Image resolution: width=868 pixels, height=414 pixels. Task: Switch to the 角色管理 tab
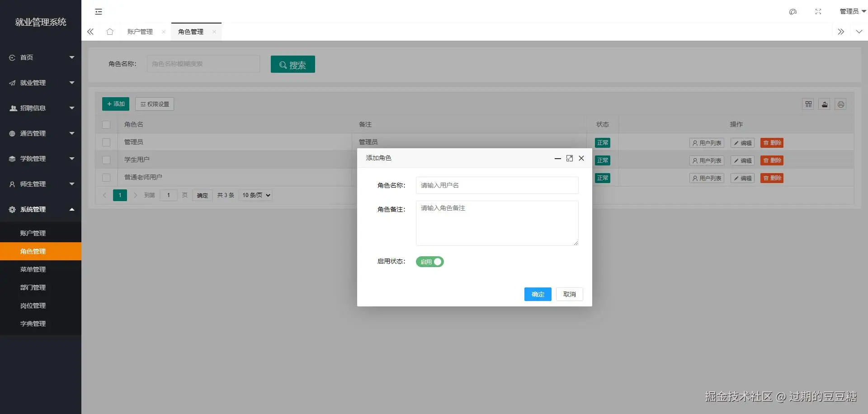191,32
